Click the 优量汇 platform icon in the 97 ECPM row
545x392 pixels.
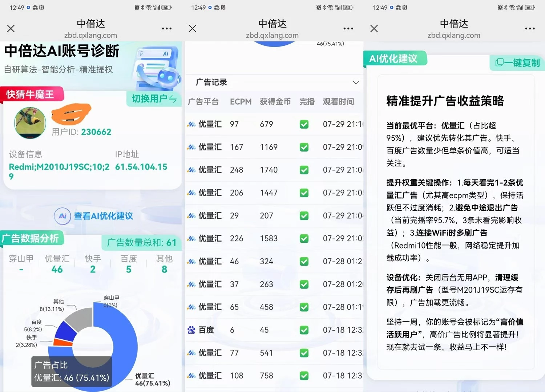[192, 124]
